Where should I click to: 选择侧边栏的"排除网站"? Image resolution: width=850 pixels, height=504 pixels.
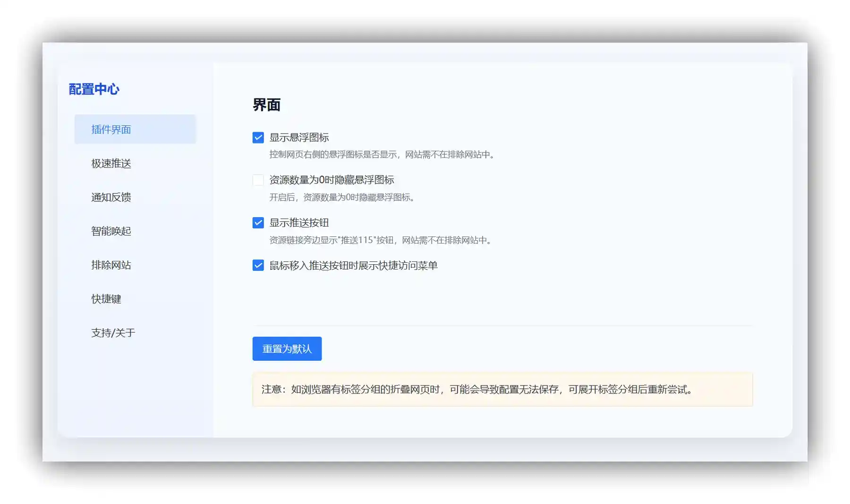pyautogui.click(x=110, y=265)
